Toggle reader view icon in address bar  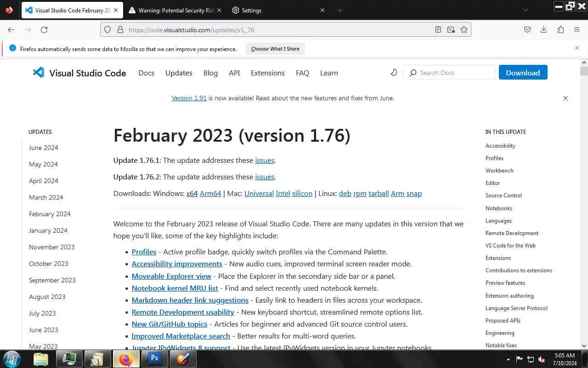click(438, 29)
